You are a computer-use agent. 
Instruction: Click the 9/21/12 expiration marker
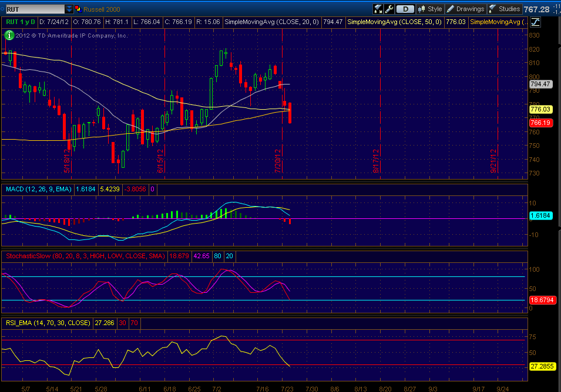point(493,161)
